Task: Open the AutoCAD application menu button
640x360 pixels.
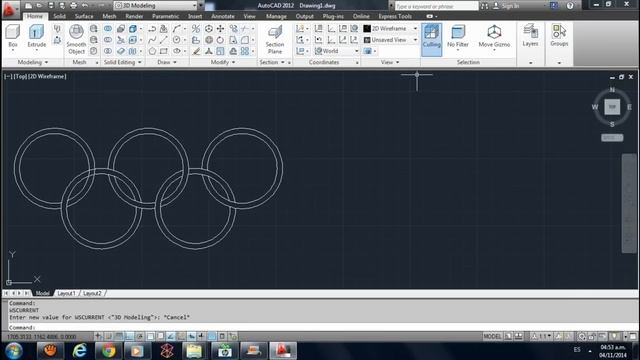Action: click(10, 9)
